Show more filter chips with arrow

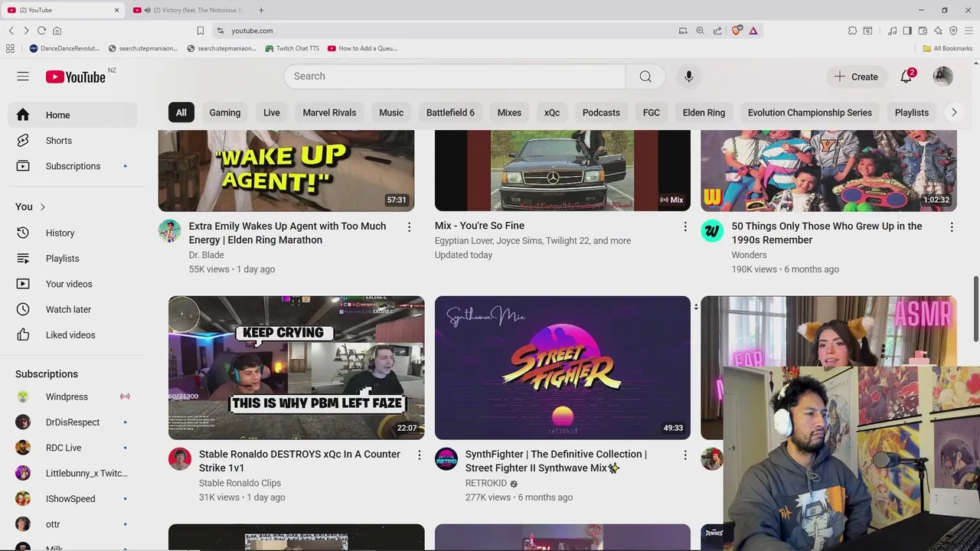tap(954, 112)
